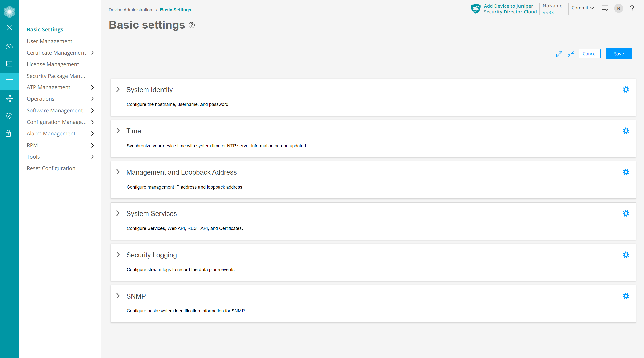Screen dimensions: 644x358
Task: Expand Configuration Management submenu arrow
Action: 92,122
